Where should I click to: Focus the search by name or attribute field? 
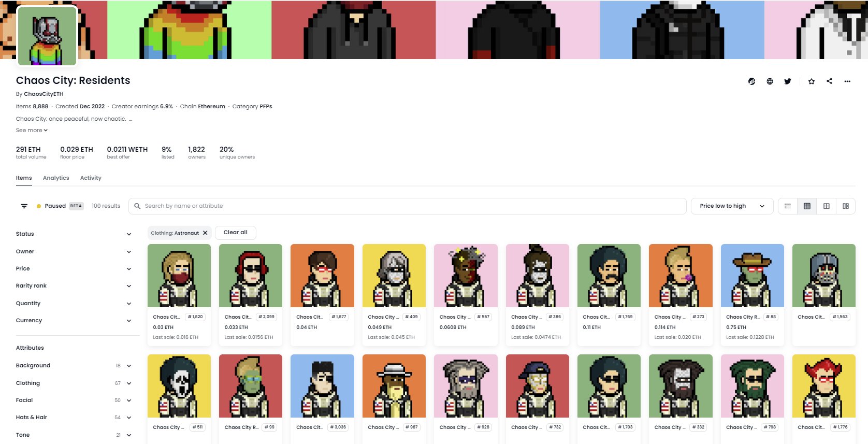407,206
